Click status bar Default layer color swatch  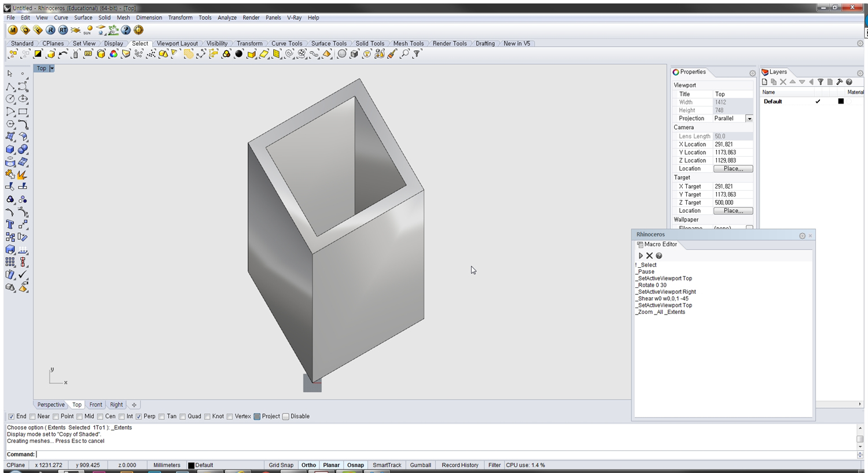(x=192, y=465)
